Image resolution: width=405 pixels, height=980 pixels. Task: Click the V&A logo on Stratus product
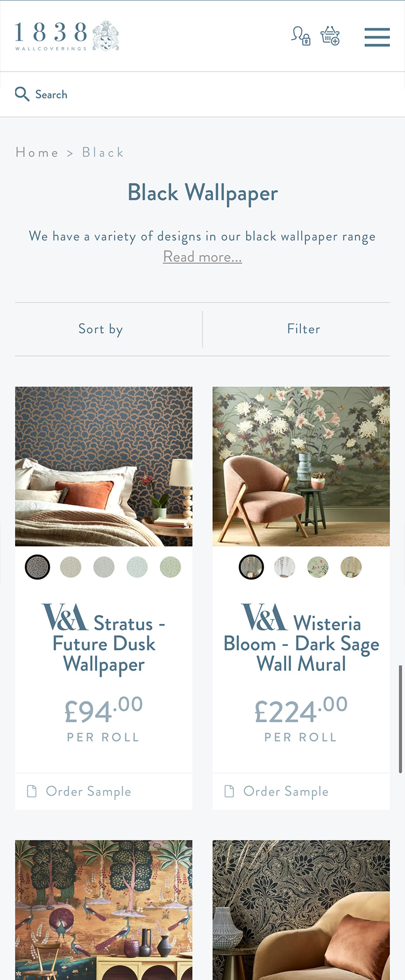65,618
